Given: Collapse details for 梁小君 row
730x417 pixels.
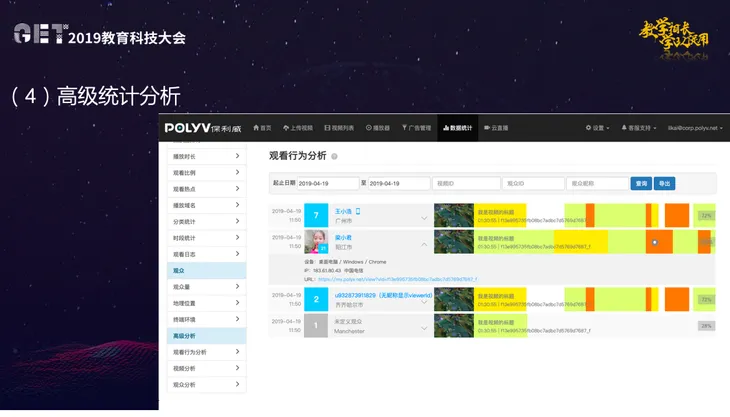Looking at the screenshot, I should coord(424,244).
